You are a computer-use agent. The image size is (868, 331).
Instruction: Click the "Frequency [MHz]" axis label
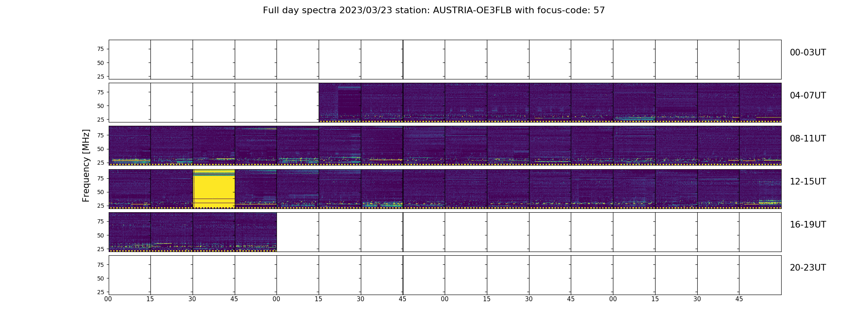point(86,165)
